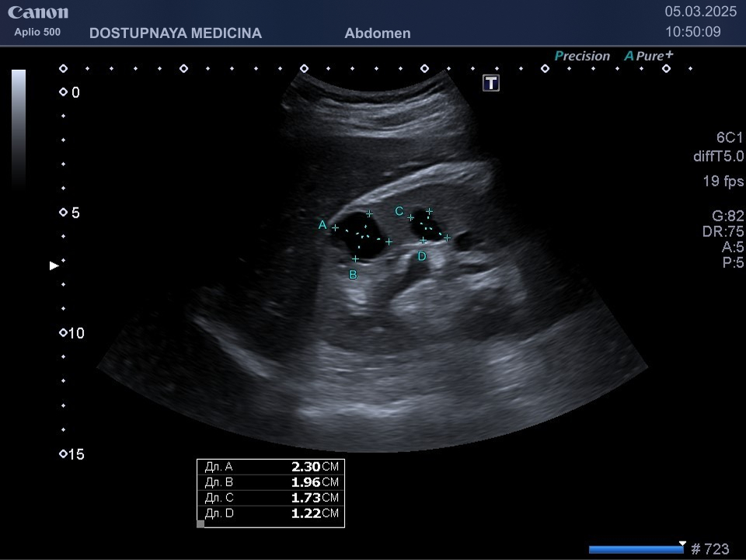Select caliper label A on the image
The image size is (746, 560).
[322, 225]
